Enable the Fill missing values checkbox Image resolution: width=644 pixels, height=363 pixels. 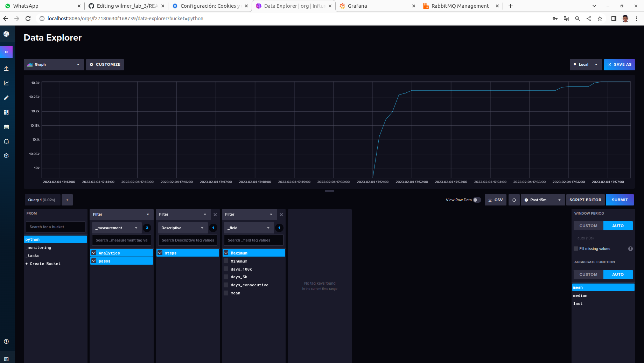576,249
